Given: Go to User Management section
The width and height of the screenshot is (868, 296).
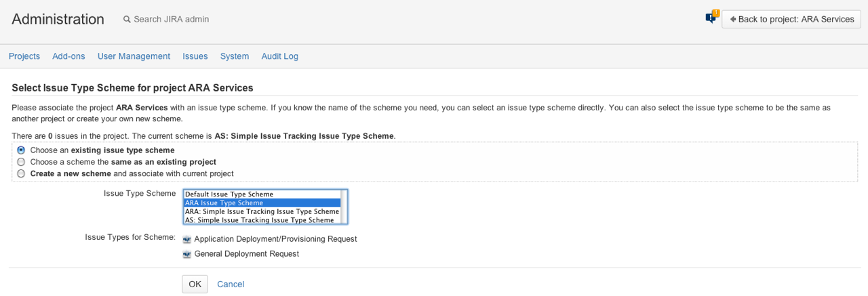Looking at the screenshot, I should click(134, 56).
